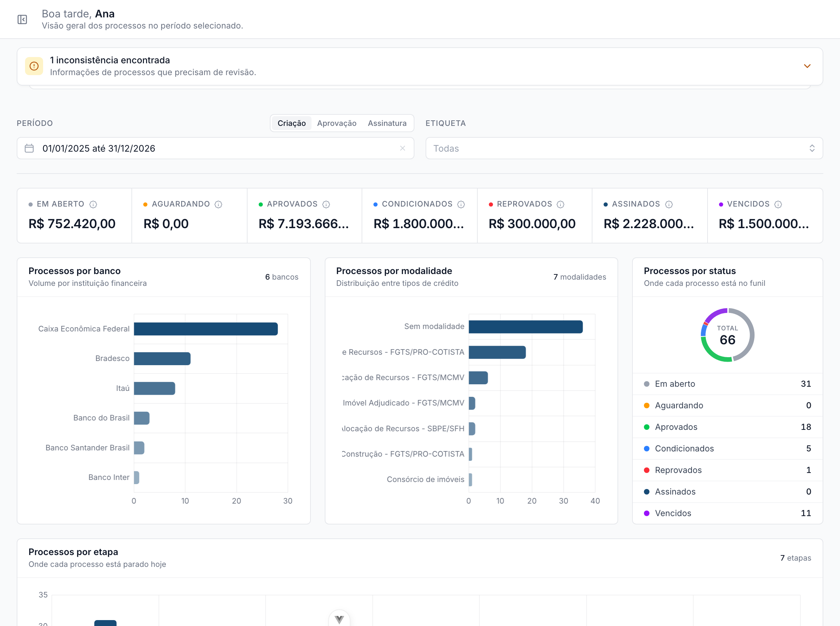Click the Vencidos R$ 1.500.000 value
This screenshot has width=840, height=626.
coord(764,224)
